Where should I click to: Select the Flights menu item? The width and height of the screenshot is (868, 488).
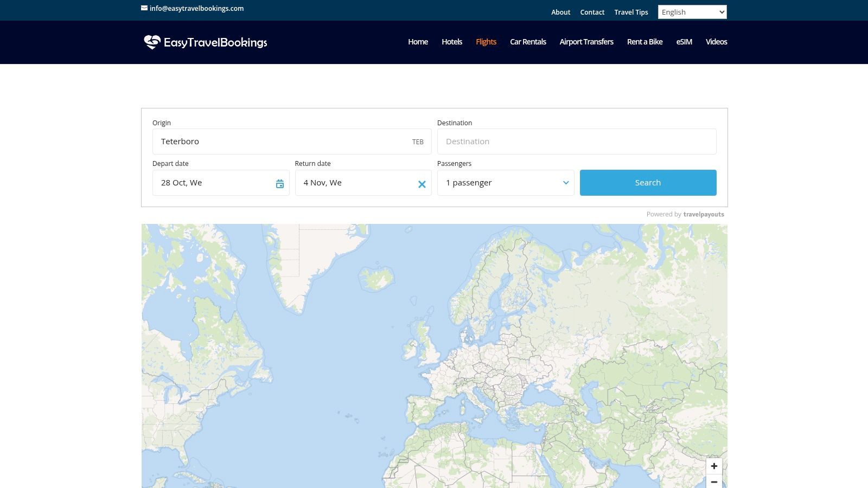click(486, 42)
